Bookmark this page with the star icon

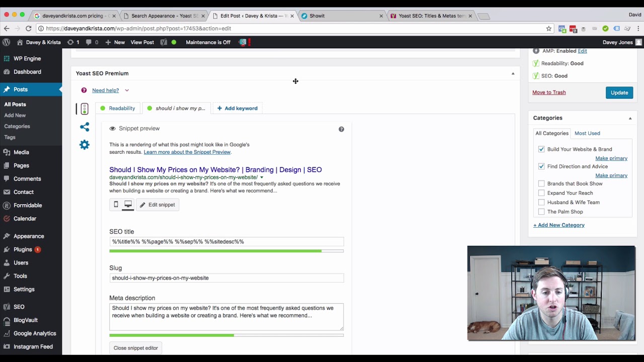point(549,29)
